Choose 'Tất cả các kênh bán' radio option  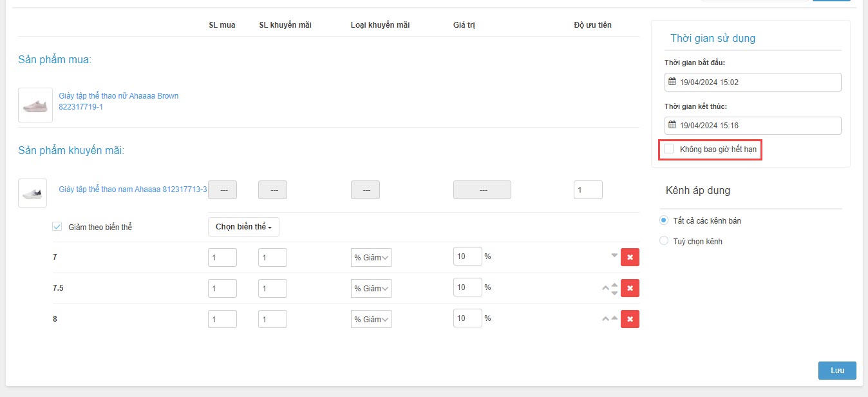(x=664, y=220)
